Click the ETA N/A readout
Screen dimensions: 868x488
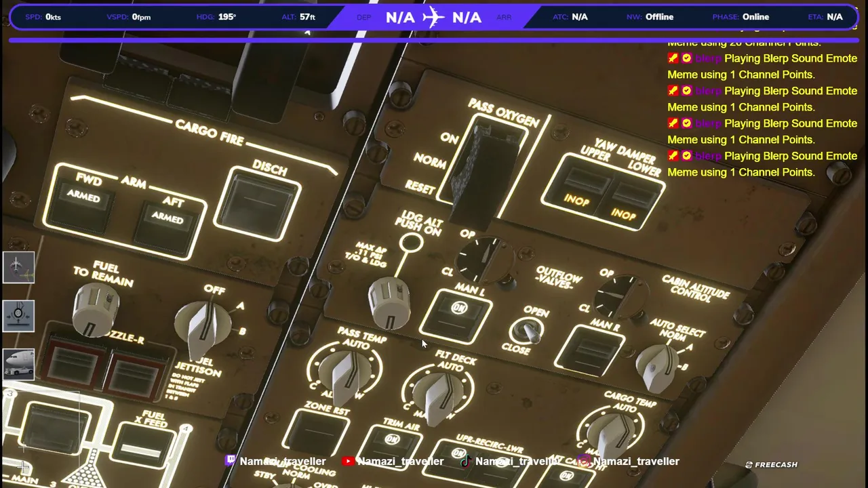(x=825, y=17)
